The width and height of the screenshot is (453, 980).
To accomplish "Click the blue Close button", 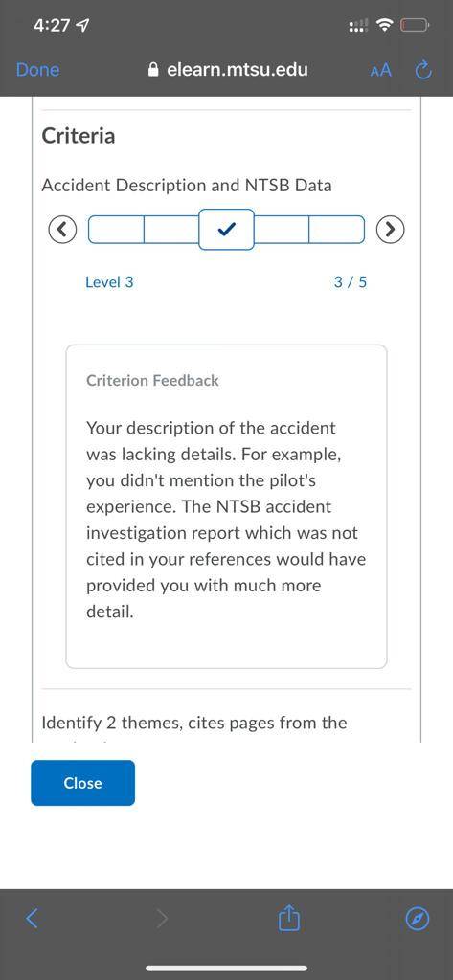I will point(82,783).
